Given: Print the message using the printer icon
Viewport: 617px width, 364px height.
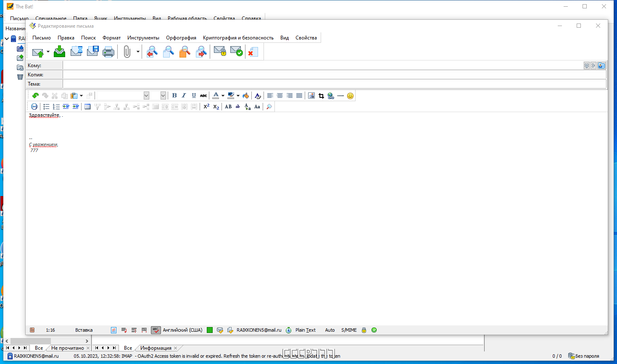Looking at the screenshot, I should click(x=108, y=52).
